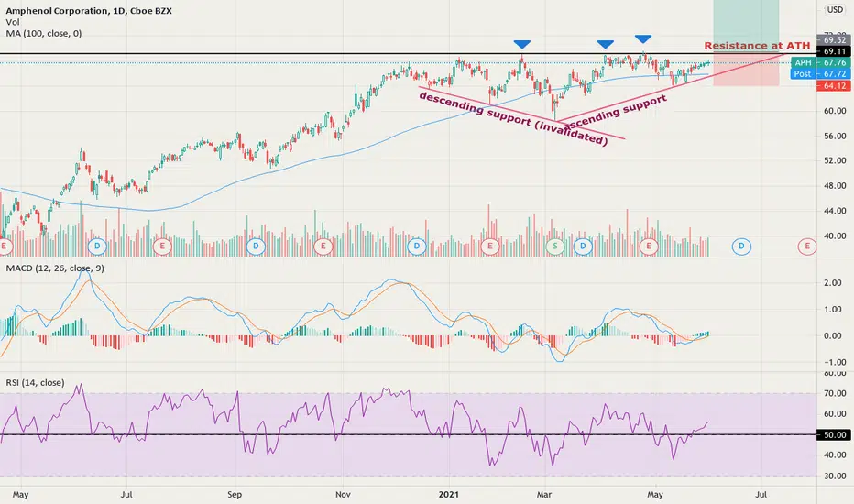Image resolution: width=854 pixels, height=504 pixels.
Task: Select the blue triangle marker above the February 2021 peak
Action: (522, 44)
